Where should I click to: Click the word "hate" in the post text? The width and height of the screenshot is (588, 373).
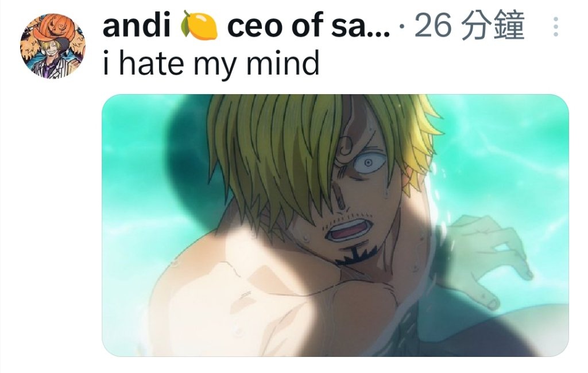(151, 63)
